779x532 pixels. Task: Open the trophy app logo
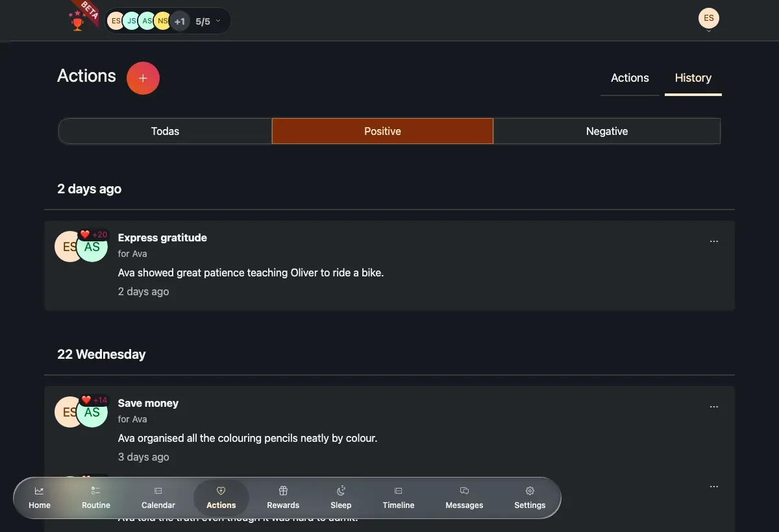click(x=78, y=21)
